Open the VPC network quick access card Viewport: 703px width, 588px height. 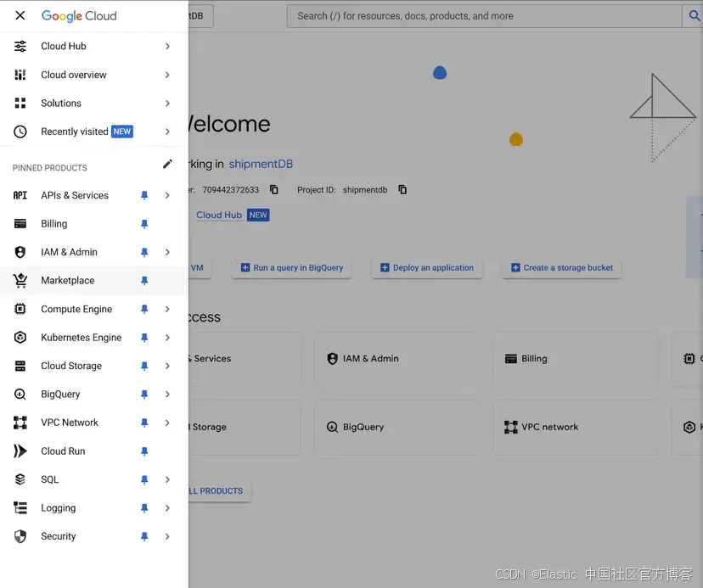tap(576, 427)
